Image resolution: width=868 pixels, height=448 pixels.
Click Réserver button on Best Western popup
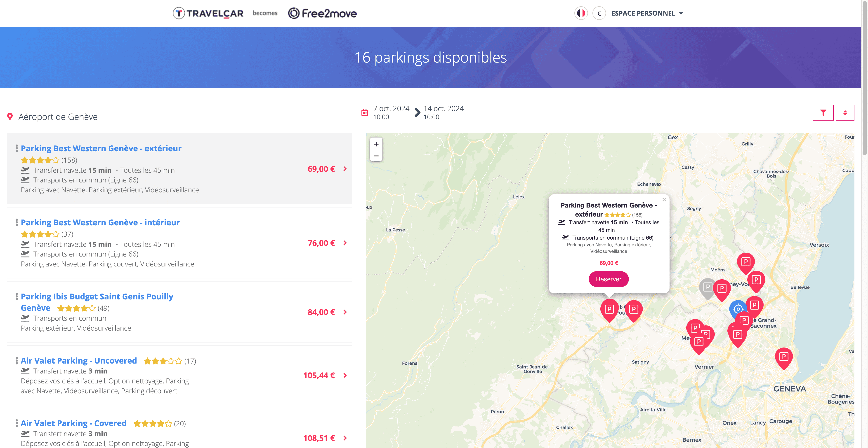pyautogui.click(x=609, y=279)
